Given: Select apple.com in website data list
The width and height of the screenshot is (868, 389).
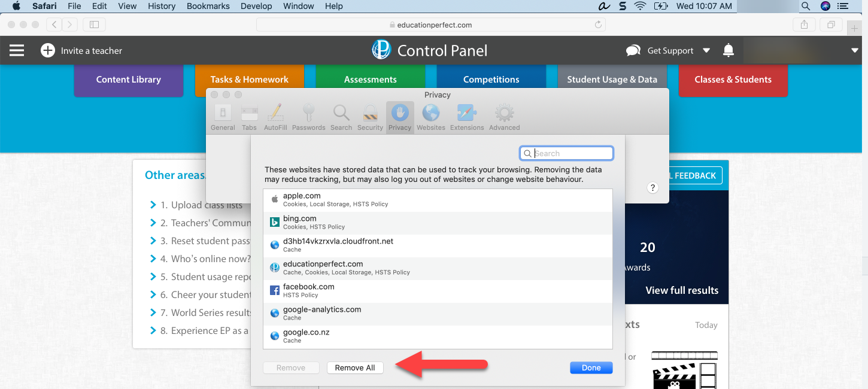Looking at the screenshot, I should 438,200.
